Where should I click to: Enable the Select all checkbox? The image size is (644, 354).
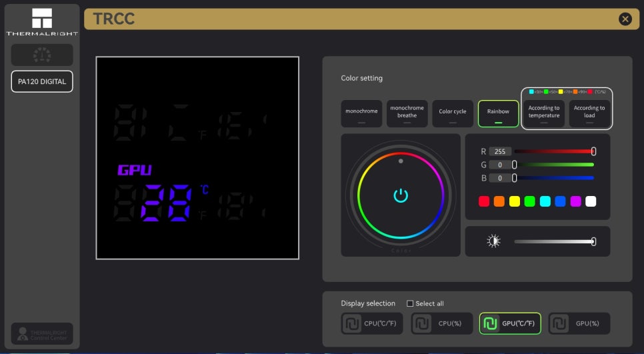tap(411, 303)
